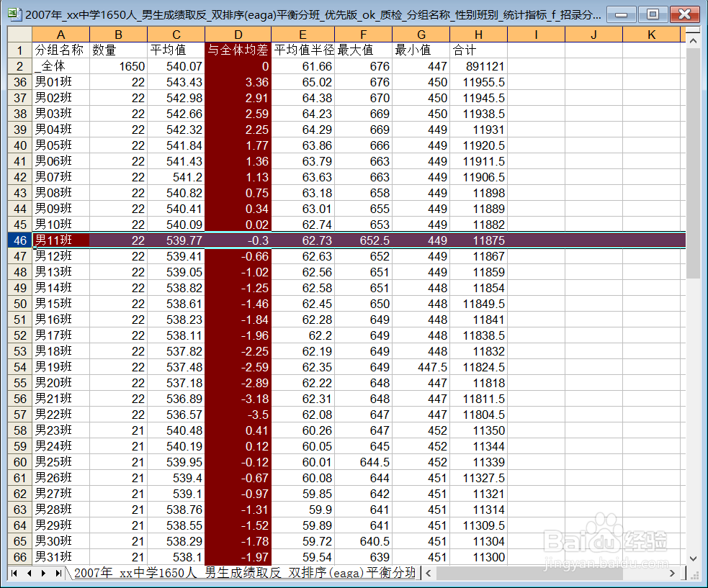Go to first sheet tab arrow
Image resolution: width=708 pixels, height=588 pixels.
tap(14, 573)
